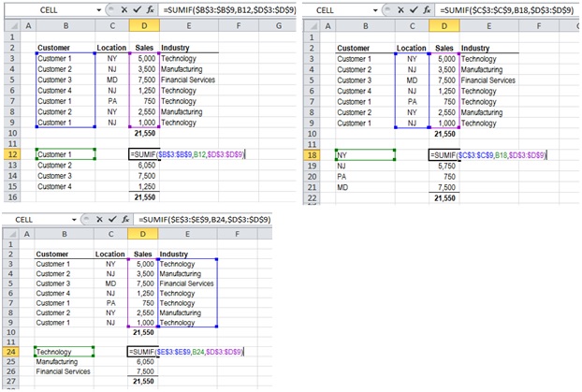582x392 pixels.
Task: Click Financial Services in summary row 26
Action: [x=63, y=371]
